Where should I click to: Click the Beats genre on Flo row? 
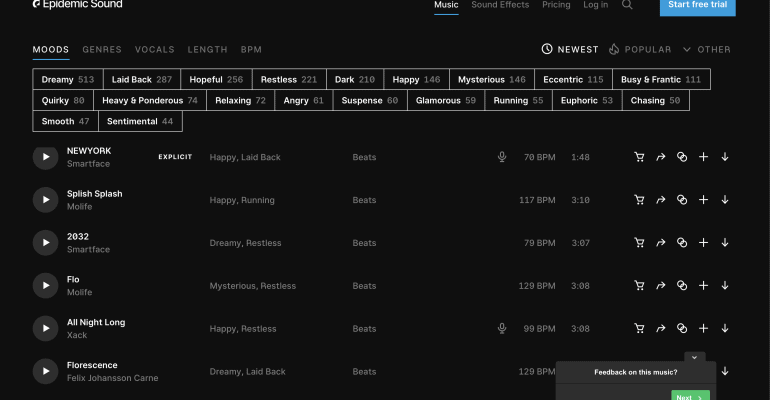pos(364,286)
